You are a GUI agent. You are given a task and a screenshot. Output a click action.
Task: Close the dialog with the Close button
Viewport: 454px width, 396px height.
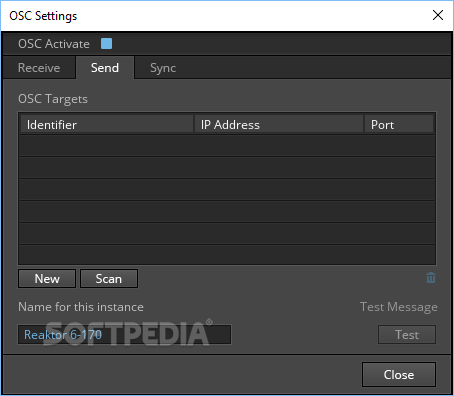pyautogui.click(x=399, y=375)
